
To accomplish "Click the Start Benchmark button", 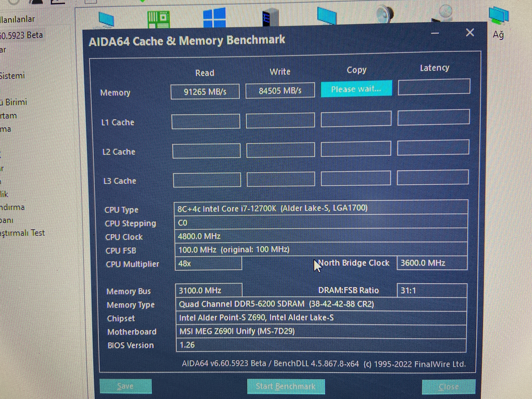I will [286, 386].
